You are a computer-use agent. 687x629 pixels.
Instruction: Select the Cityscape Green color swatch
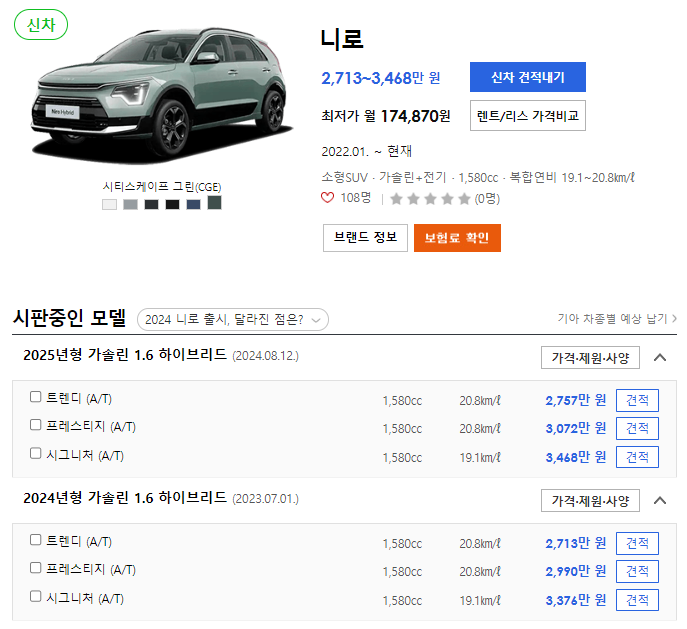(x=214, y=203)
